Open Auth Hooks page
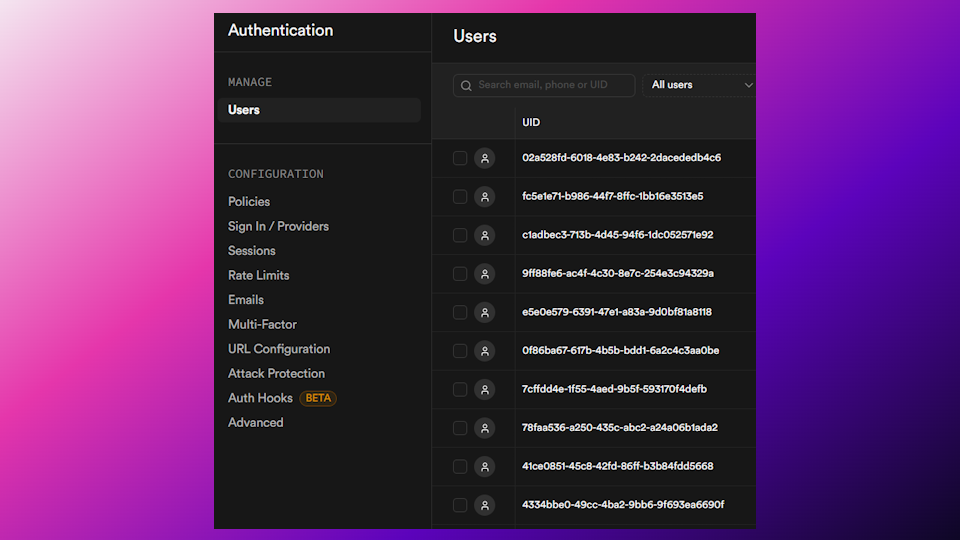The width and height of the screenshot is (960, 540). (260, 398)
